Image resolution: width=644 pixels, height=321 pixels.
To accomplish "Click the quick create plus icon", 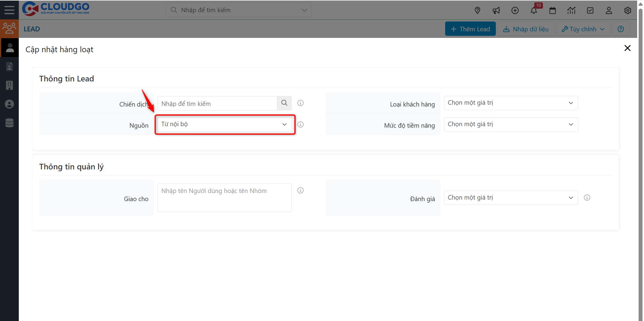I will (x=515, y=10).
